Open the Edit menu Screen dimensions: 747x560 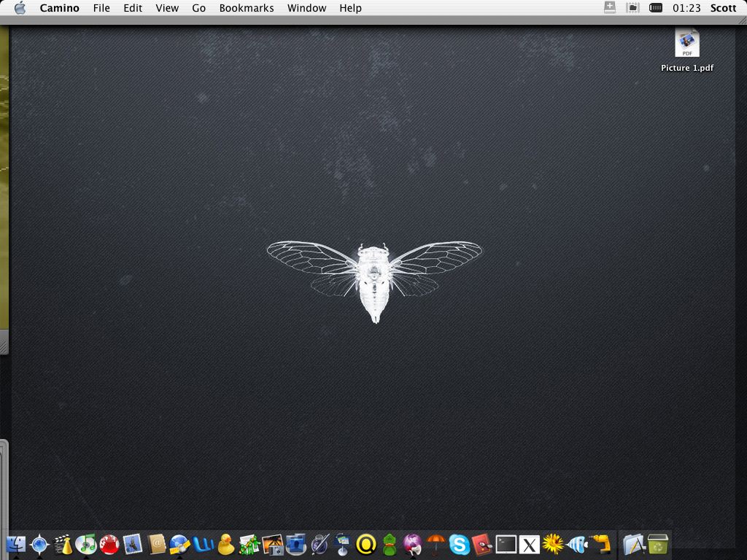(x=133, y=8)
